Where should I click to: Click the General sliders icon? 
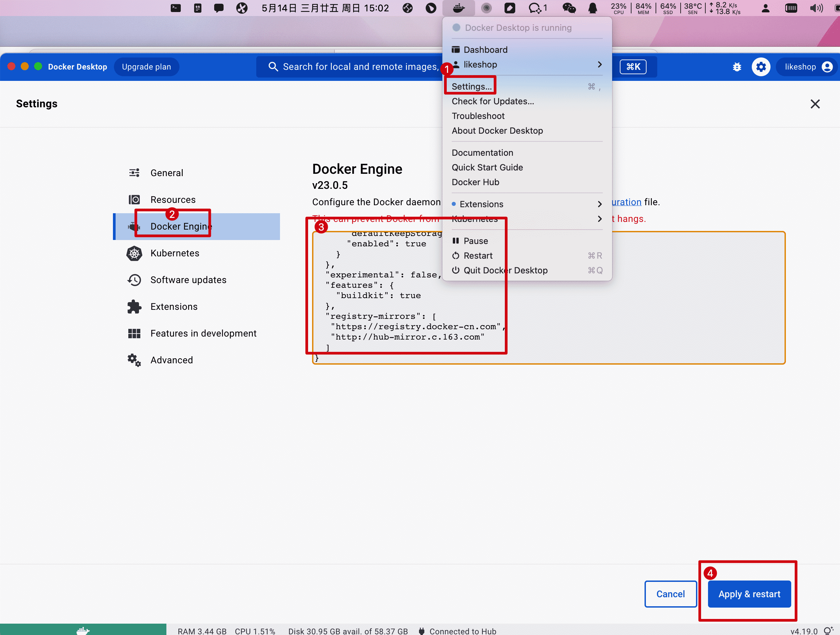[x=134, y=173]
